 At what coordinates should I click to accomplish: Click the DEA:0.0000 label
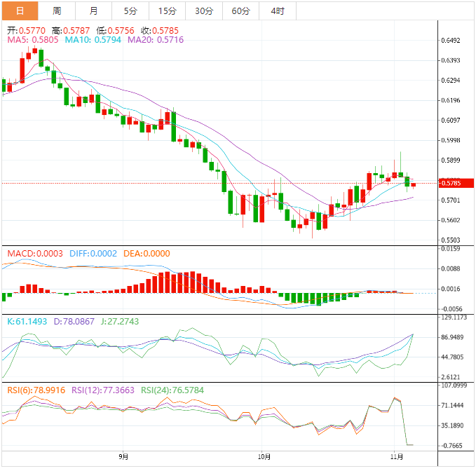[147, 254]
